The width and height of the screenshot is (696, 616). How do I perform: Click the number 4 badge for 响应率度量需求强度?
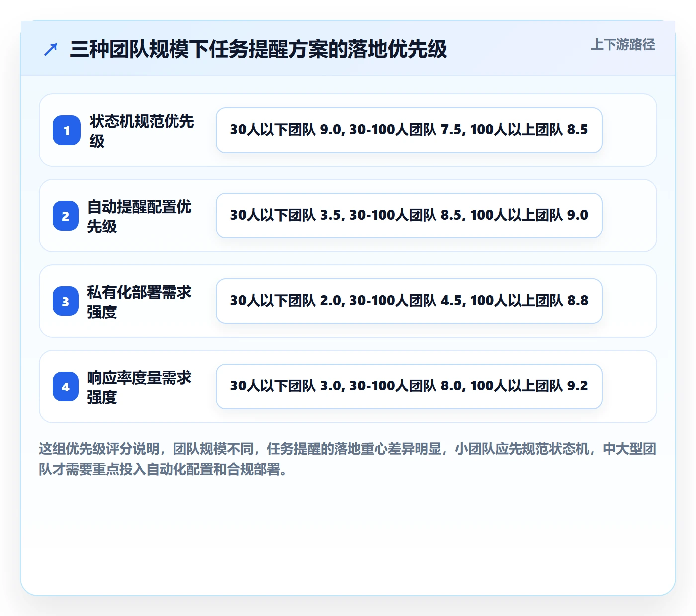(x=66, y=386)
